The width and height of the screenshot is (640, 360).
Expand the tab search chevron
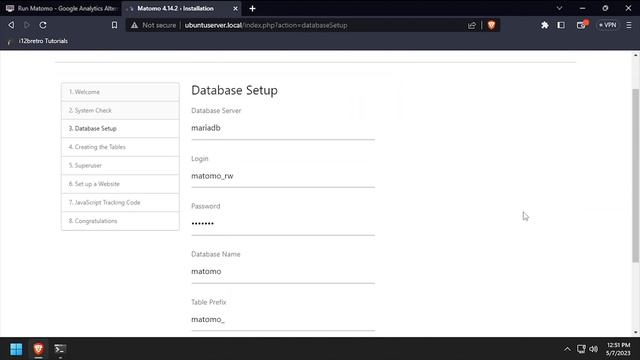(x=559, y=8)
